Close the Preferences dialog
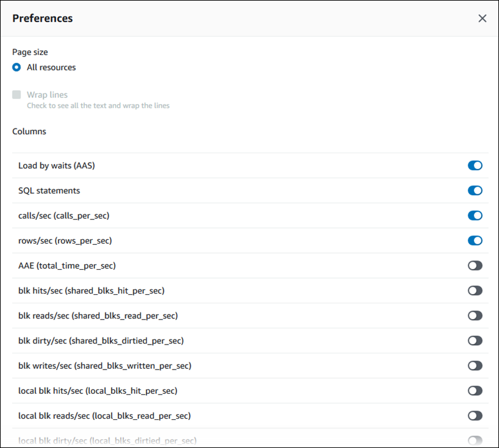Viewport: 499px width, 448px height. click(x=482, y=18)
